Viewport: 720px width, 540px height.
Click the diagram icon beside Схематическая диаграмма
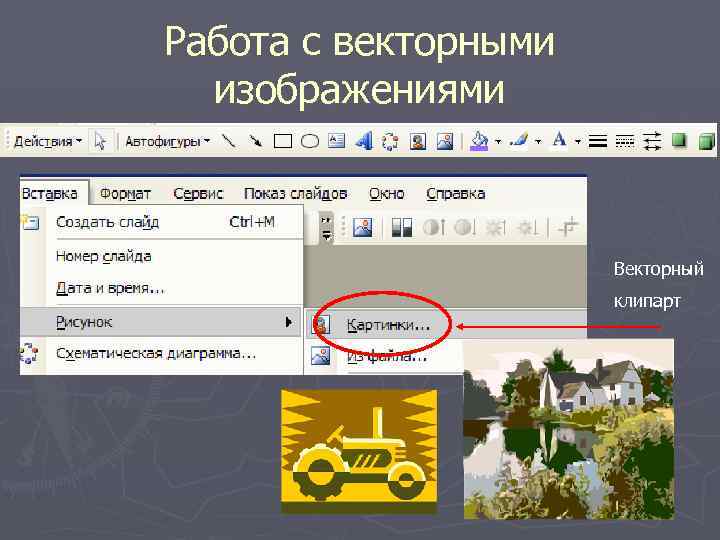[x=29, y=354]
